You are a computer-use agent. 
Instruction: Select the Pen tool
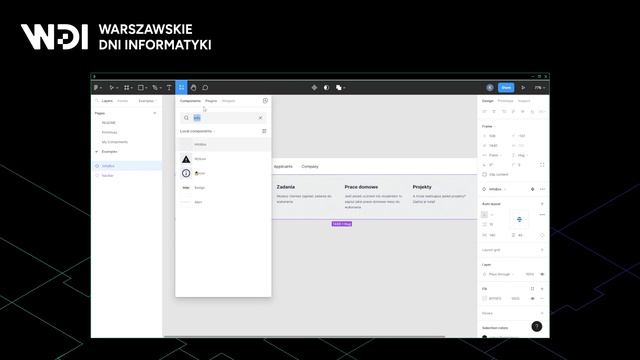tap(155, 88)
